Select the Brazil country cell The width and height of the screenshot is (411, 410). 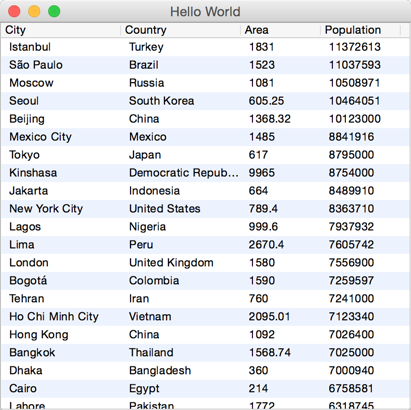[x=144, y=65]
